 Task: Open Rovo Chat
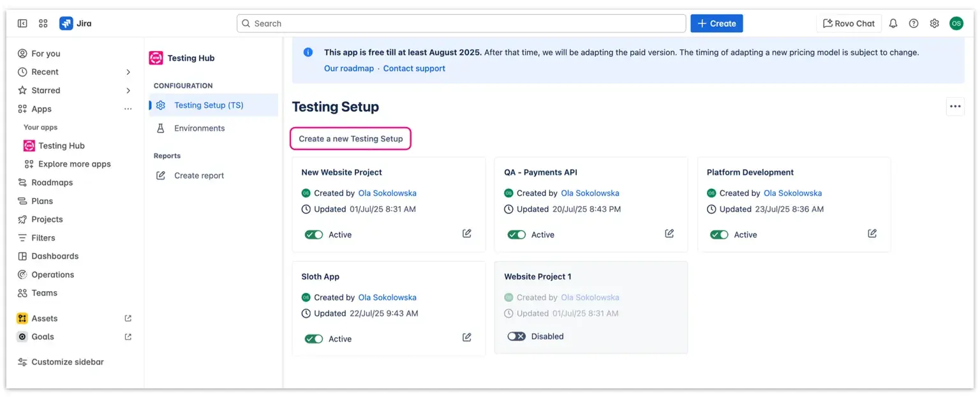(849, 23)
